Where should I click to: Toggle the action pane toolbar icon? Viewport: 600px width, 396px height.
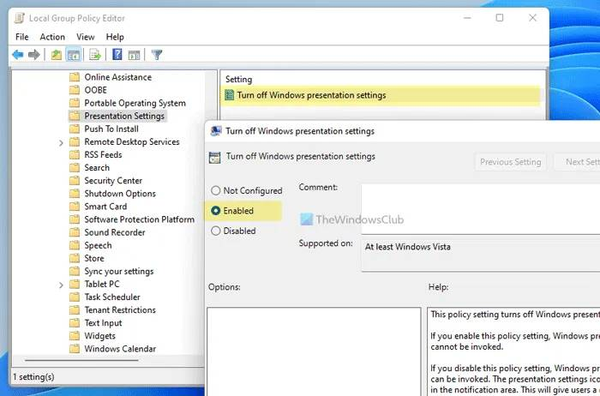(x=134, y=55)
